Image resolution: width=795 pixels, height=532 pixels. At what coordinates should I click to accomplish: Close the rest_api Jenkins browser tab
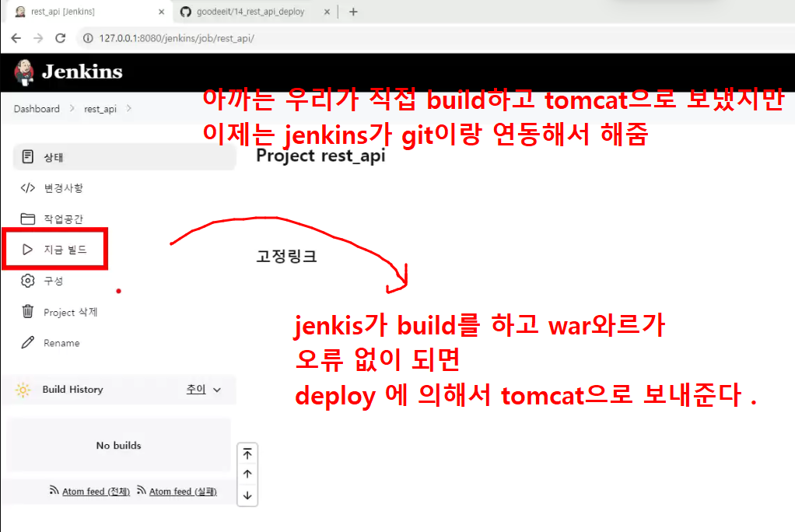[161, 12]
